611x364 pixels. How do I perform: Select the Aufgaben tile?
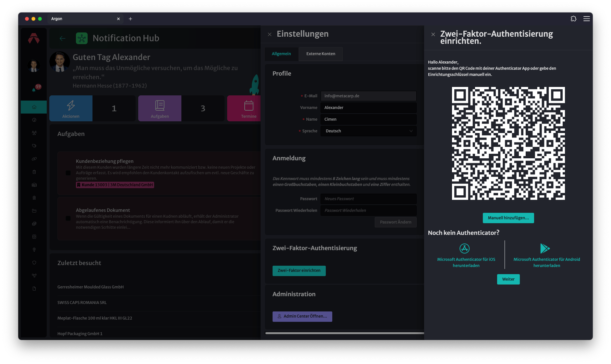tap(160, 108)
